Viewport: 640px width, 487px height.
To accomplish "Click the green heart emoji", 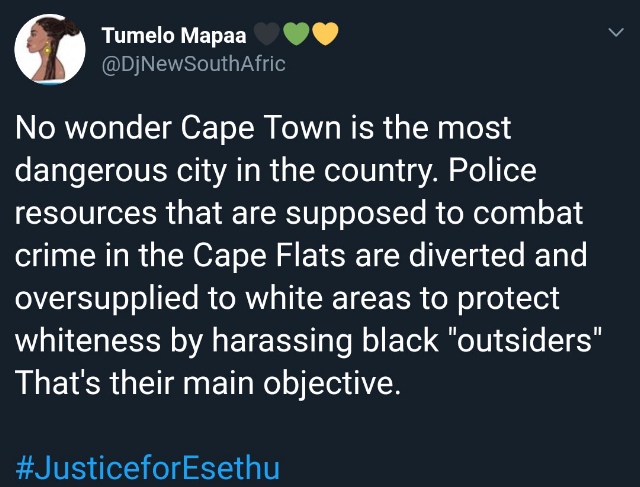I will [x=296, y=34].
